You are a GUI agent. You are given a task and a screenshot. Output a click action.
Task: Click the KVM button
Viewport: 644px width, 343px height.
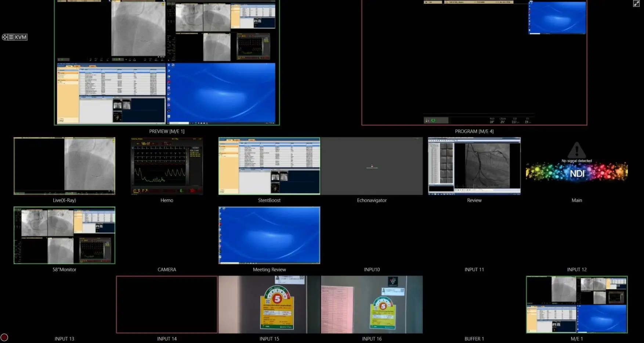[21, 37]
